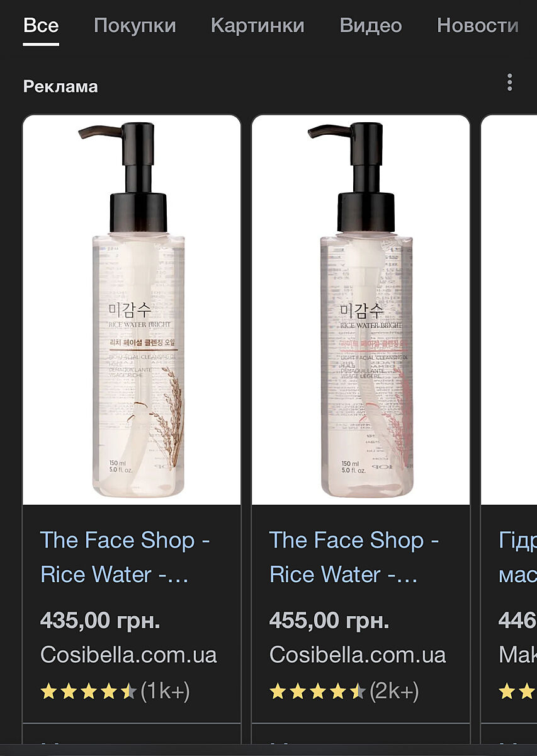Switch to the Картинки tab
Screen dimensions: 537x756
(257, 26)
